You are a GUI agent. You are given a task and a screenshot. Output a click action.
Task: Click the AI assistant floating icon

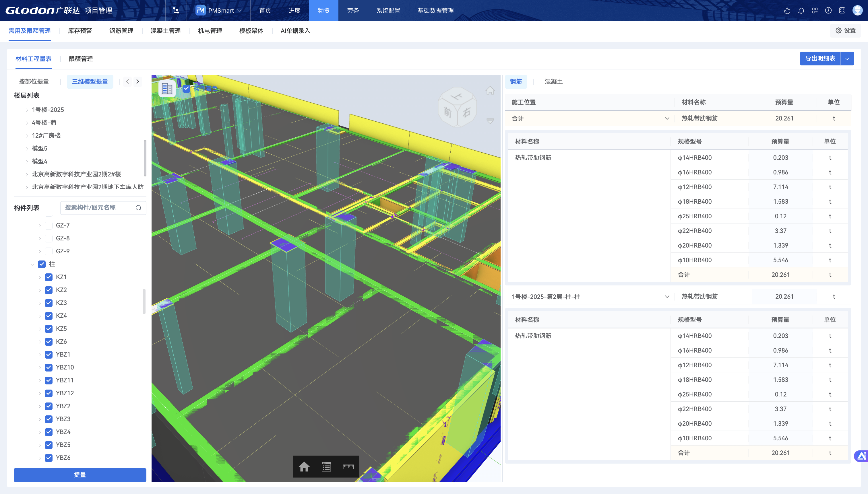862,456
